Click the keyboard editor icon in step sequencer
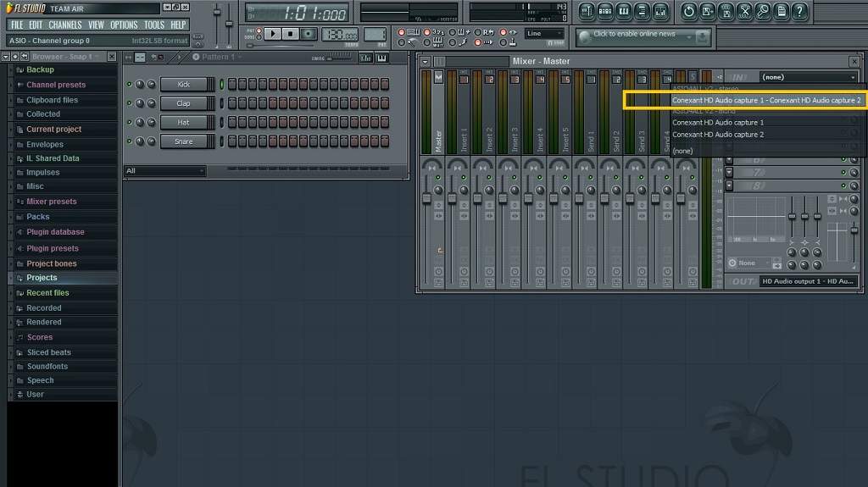Image resolution: width=868 pixels, height=487 pixels. (381, 58)
